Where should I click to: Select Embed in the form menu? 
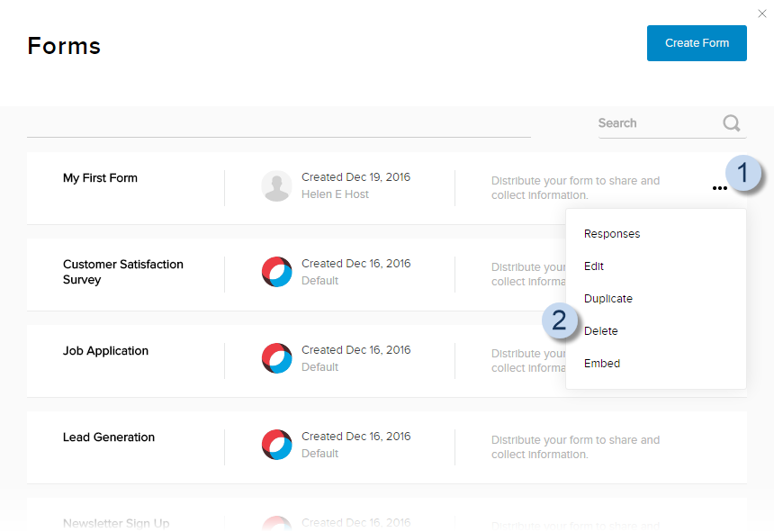pos(602,364)
